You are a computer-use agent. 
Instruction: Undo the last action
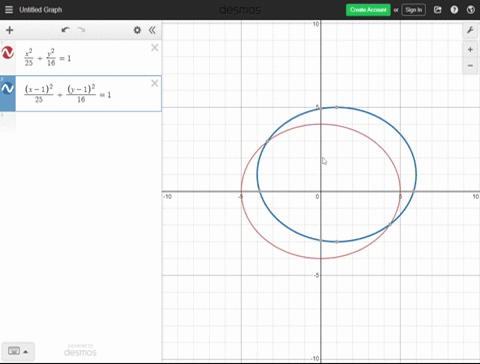pos(65,30)
